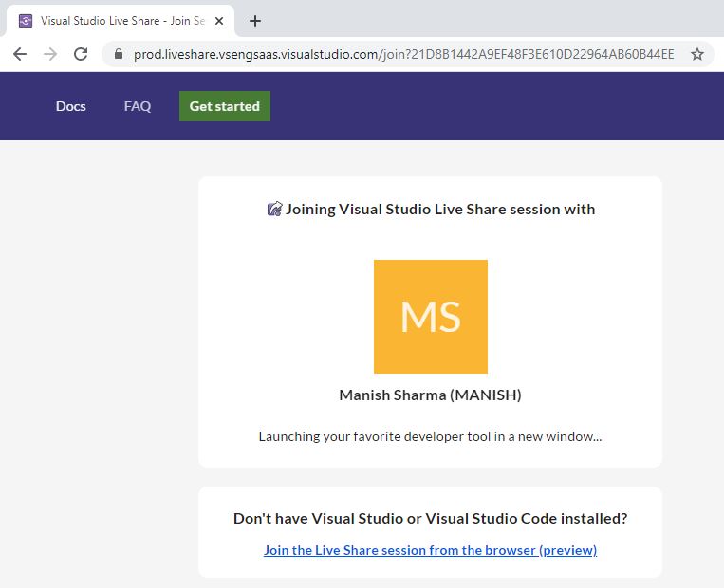
Task: Go back to the previous page
Action: tap(20, 54)
